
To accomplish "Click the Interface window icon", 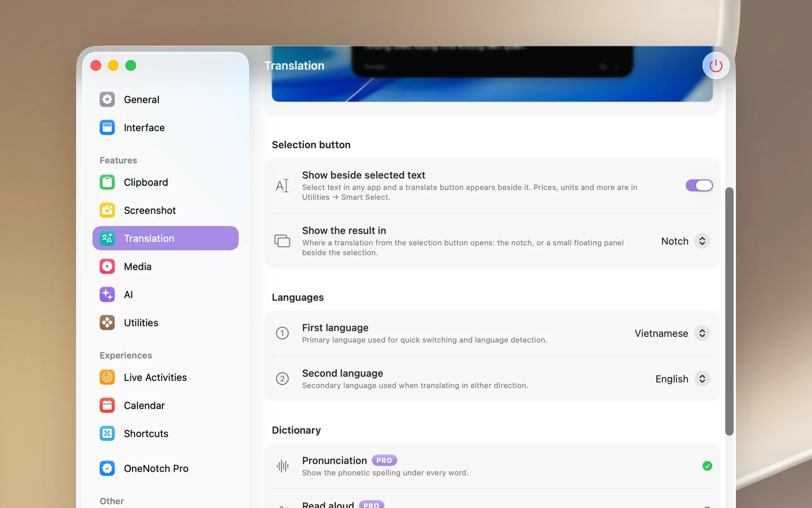I will [x=107, y=128].
